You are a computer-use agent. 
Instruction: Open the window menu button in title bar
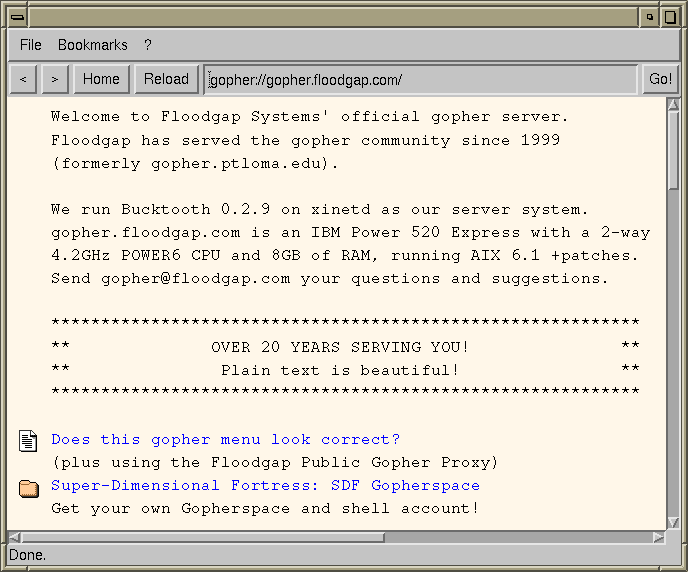[18, 18]
